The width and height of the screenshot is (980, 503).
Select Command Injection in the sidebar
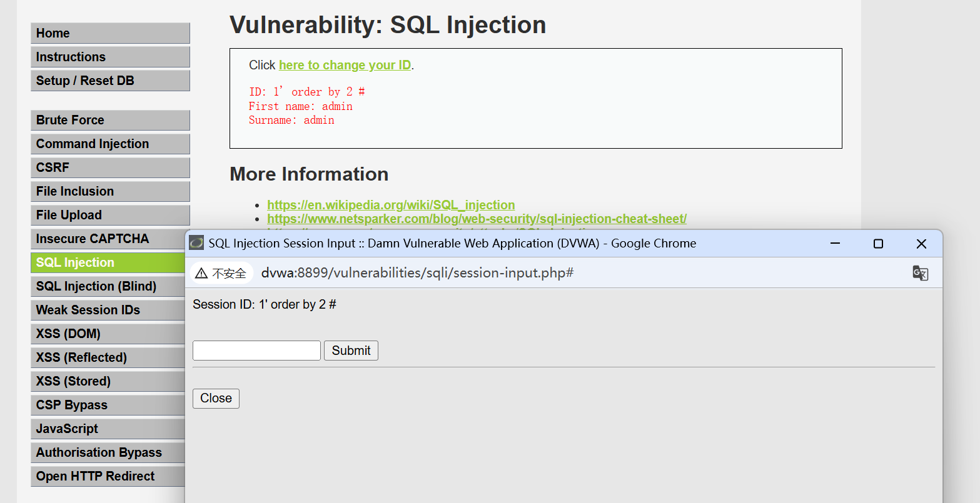click(x=110, y=144)
